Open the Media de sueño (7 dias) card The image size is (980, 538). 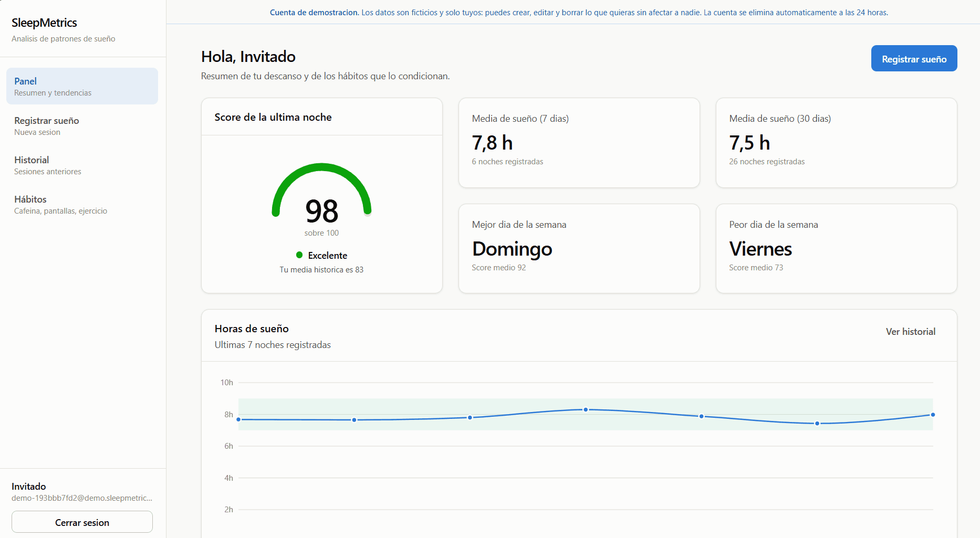pos(579,143)
